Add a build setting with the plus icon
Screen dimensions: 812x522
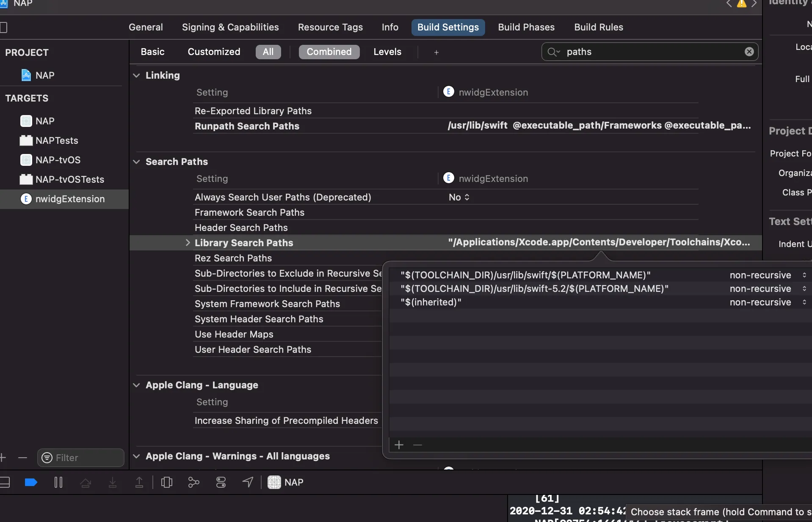436,52
